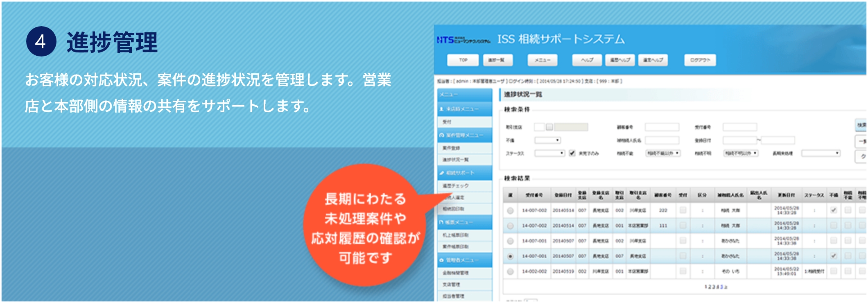The image size is (868, 303).
Task: Collapse the 管理者メニュー sidebar section
Action: click(465, 260)
